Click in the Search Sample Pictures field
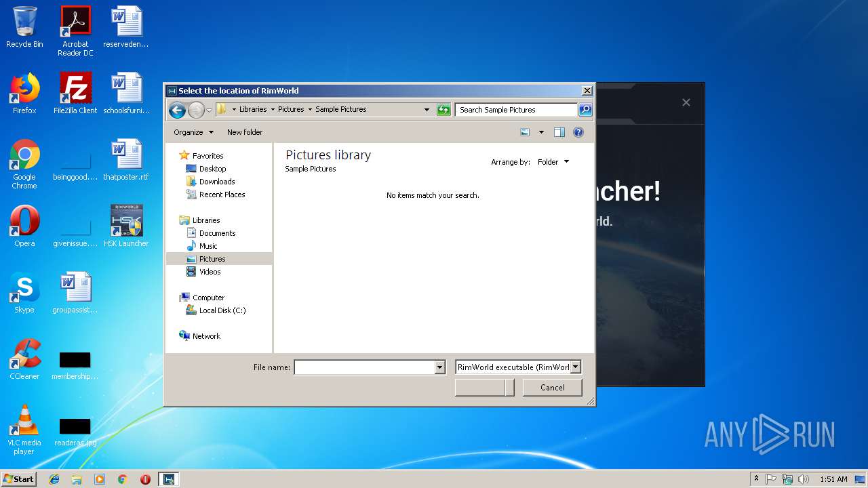 [516, 110]
